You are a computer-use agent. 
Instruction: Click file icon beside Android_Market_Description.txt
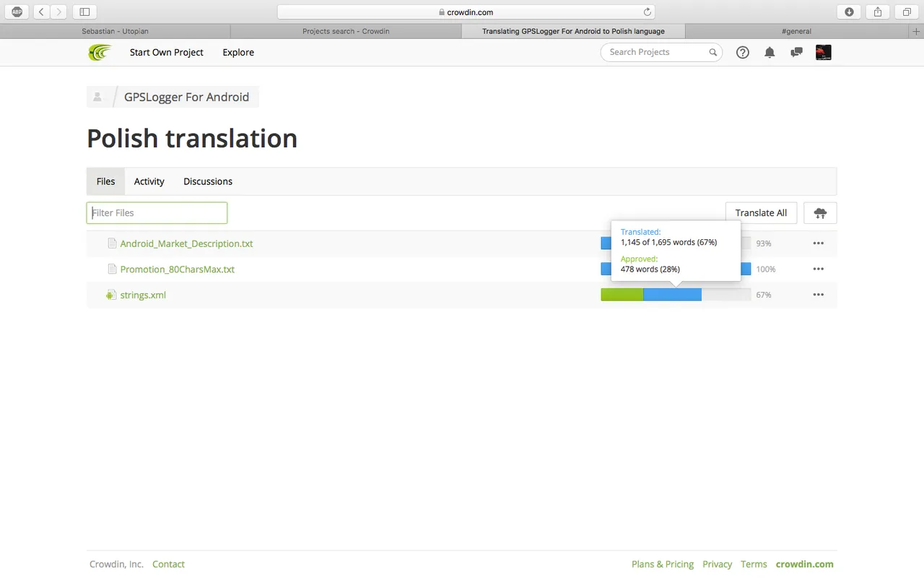pyautogui.click(x=112, y=243)
